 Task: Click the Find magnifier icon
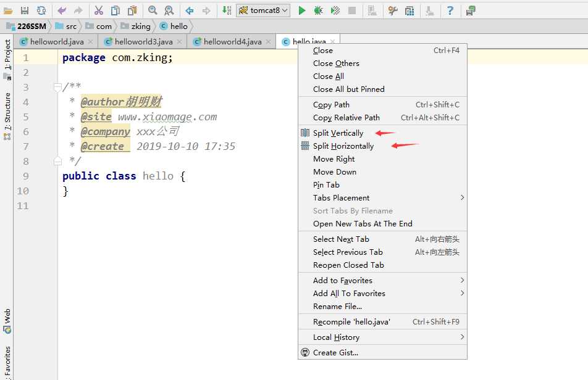(153, 10)
